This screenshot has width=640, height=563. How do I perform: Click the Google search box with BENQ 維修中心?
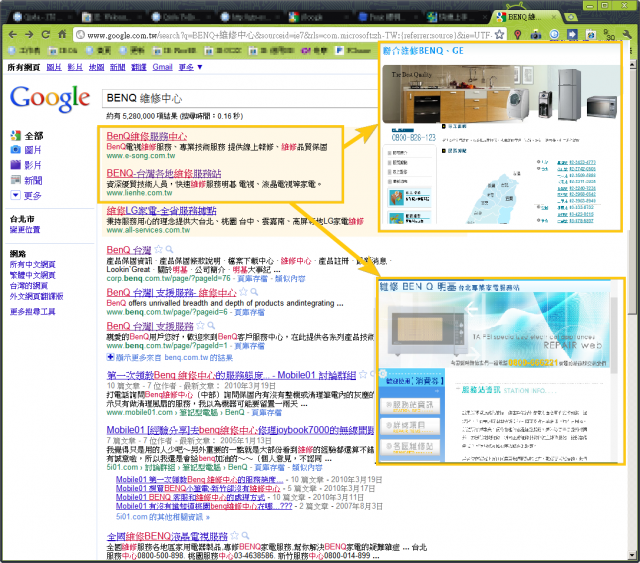[241, 98]
